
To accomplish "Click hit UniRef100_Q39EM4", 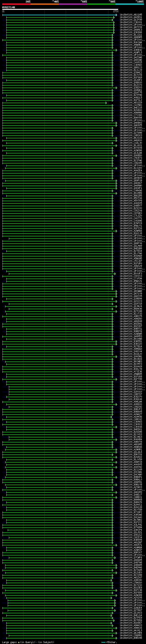I will [131, 299].
